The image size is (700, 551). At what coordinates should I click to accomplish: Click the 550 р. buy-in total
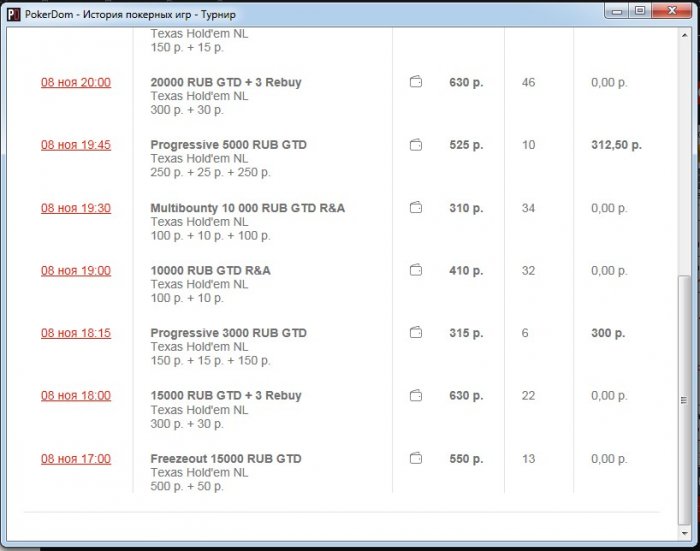(466, 459)
